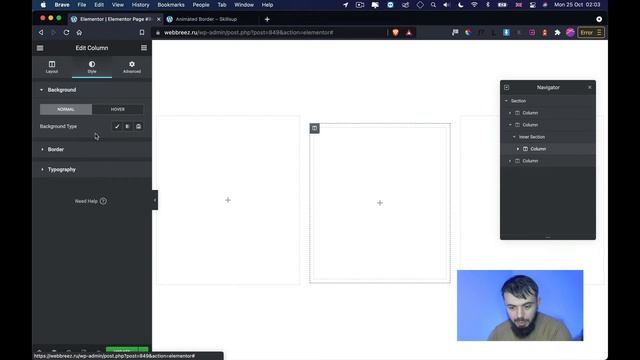This screenshot has height=360, width=640.
Task: Open the File menu
Action: coord(82,5)
